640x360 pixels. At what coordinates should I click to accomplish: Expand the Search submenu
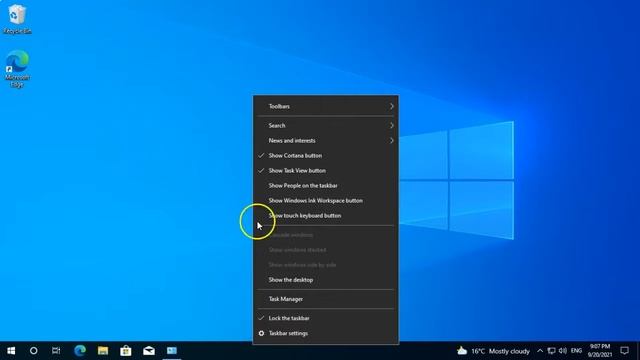[x=326, y=125]
